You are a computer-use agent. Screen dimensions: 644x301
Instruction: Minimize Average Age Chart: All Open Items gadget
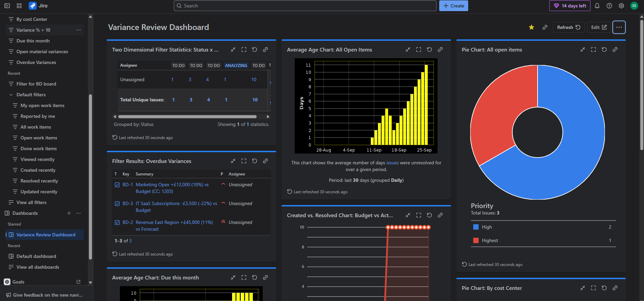point(408,49)
